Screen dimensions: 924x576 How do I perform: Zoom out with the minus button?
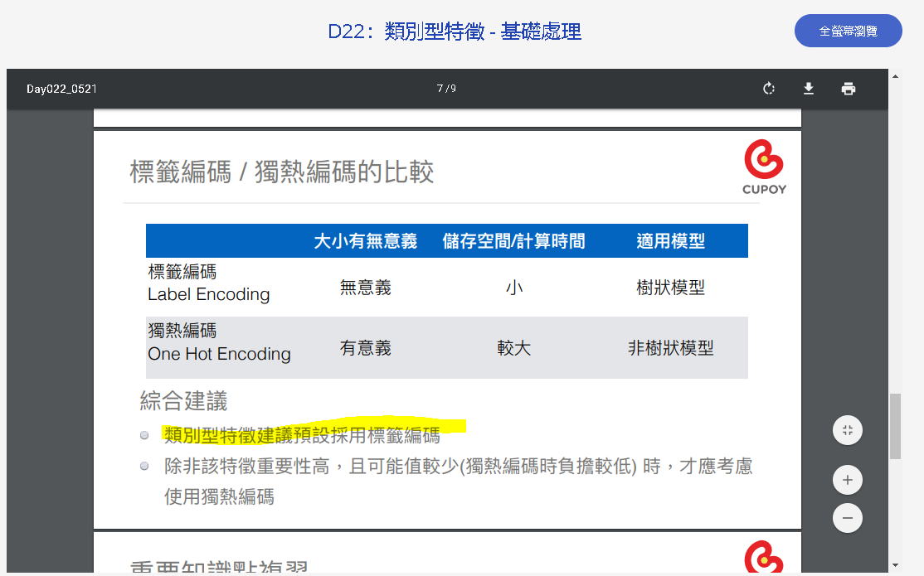point(848,518)
